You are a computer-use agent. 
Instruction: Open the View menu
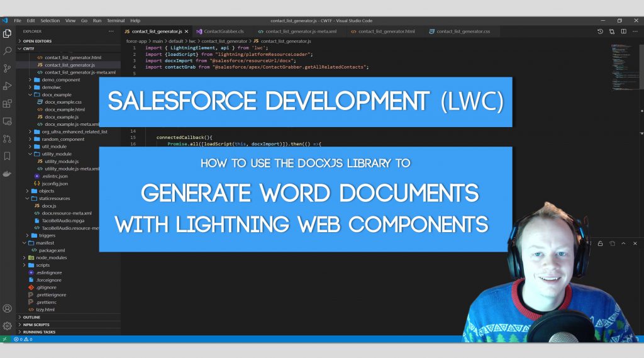click(70, 21)
